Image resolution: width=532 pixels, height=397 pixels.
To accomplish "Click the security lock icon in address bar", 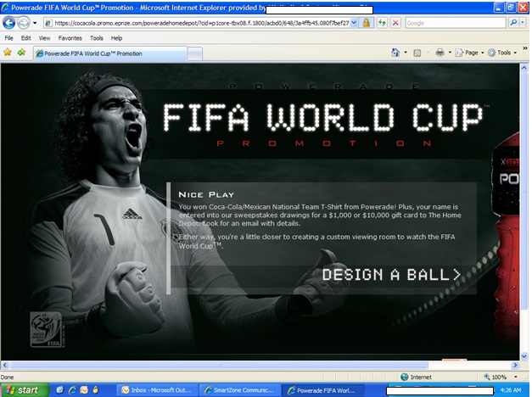I will (x=367, y=23).
